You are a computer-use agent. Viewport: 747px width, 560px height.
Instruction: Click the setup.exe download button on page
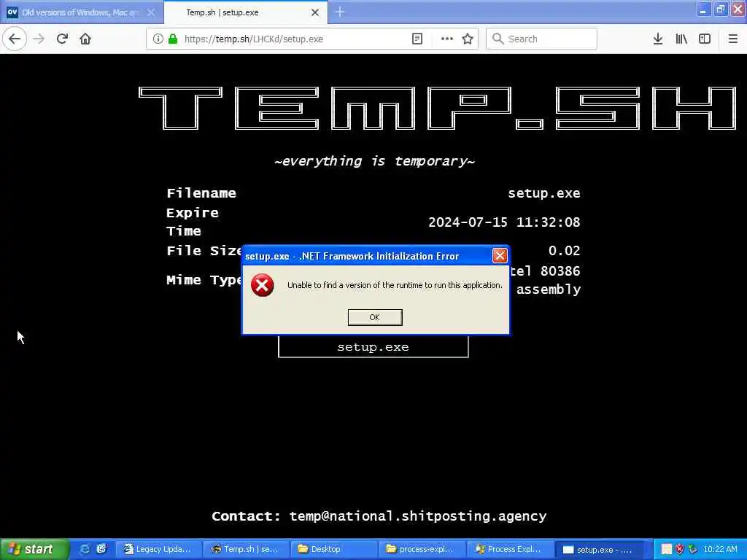coord(373,346)
